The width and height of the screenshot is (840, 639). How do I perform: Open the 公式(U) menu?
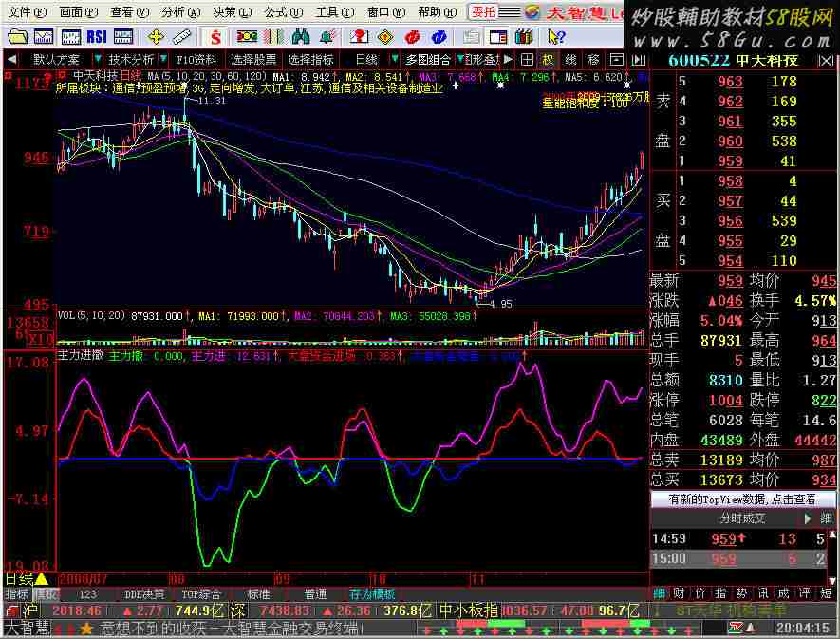click(284, 11)
